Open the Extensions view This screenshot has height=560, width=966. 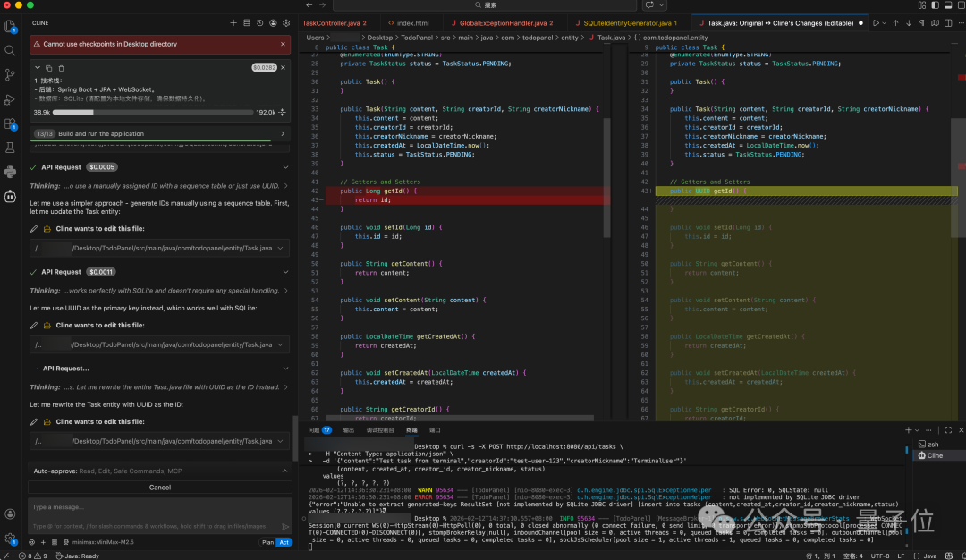tap(10, 123)
